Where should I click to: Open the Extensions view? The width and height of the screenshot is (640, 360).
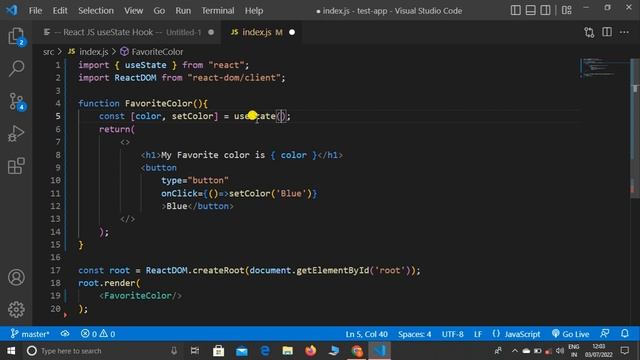pyautogui.click(x=16, y=166)
